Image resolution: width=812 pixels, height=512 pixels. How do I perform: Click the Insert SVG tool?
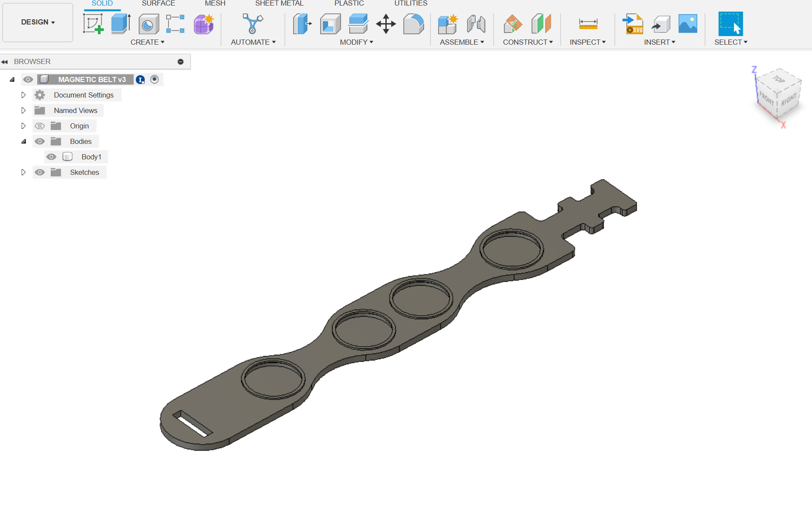tap(632, 24)
